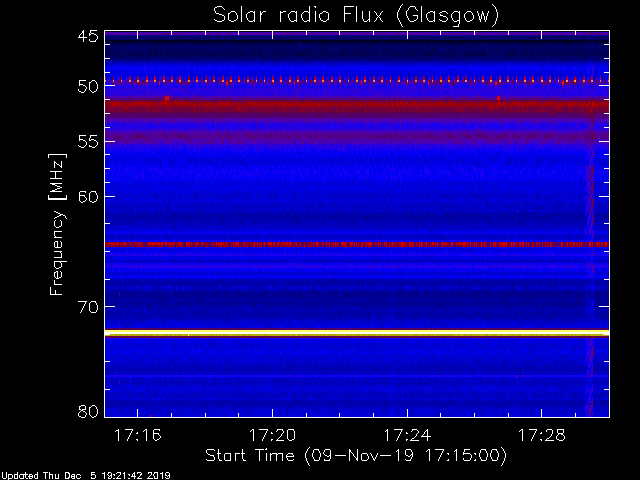
Task: Click the 80 MHz frequency tick label
Action: (x=88, y=411)
